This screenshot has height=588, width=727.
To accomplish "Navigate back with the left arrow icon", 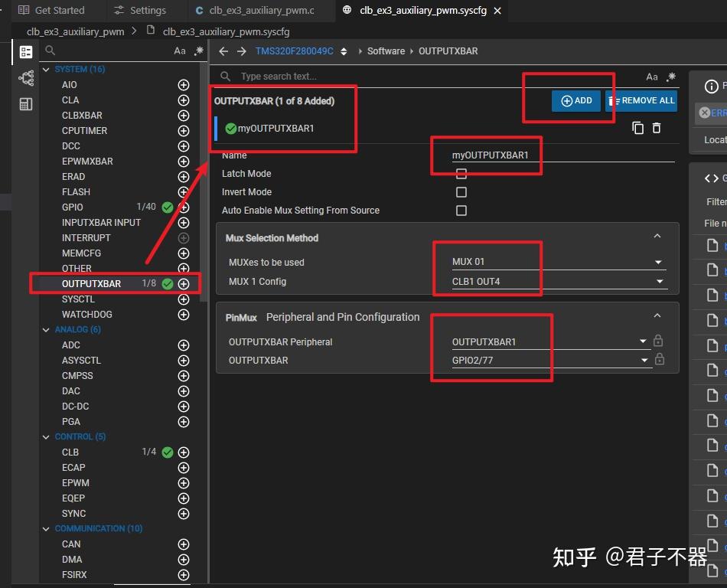I will 223,51.
